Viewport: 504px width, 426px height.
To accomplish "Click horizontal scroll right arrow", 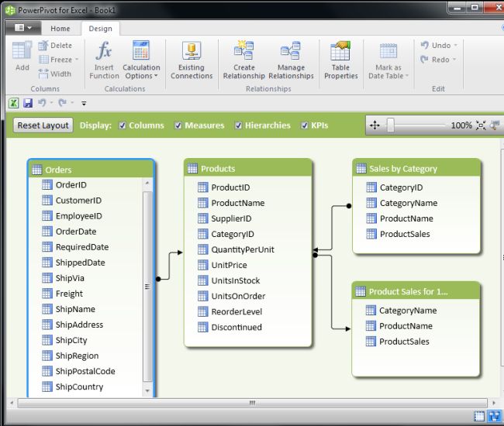I will 494,403.
